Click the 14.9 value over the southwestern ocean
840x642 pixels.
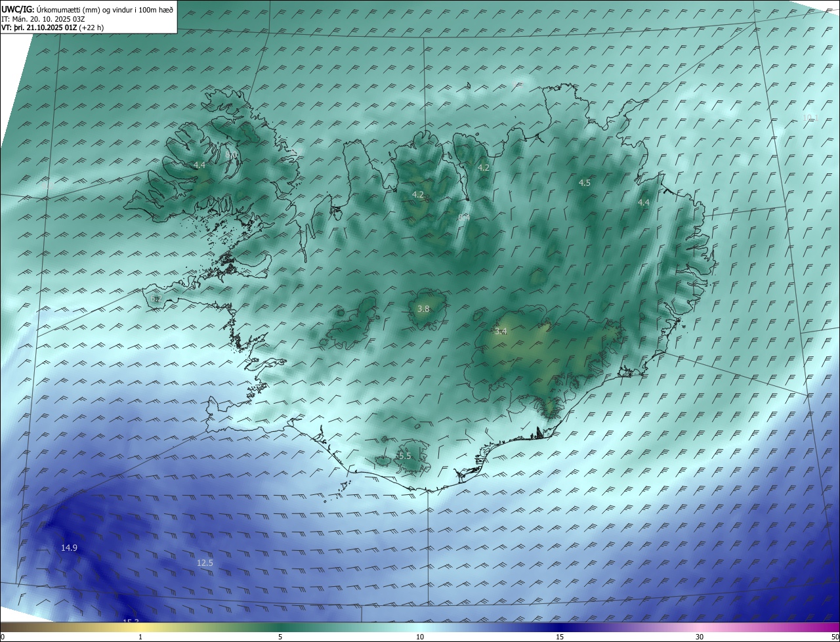coord(70,547)
